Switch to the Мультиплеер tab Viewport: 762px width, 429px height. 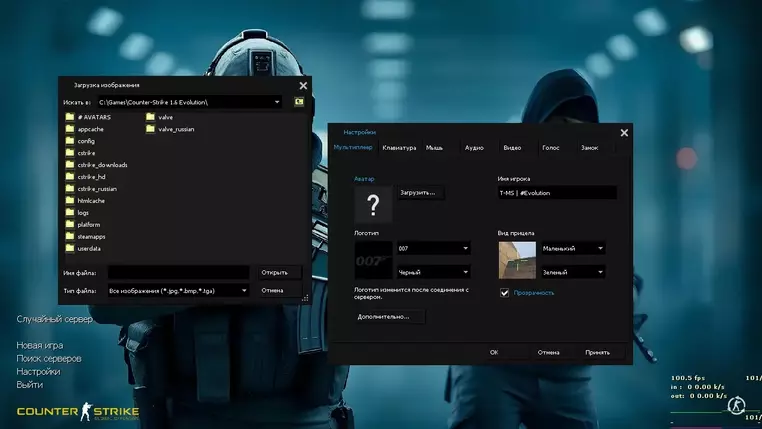pyautogui.click(x=353, y=147)
